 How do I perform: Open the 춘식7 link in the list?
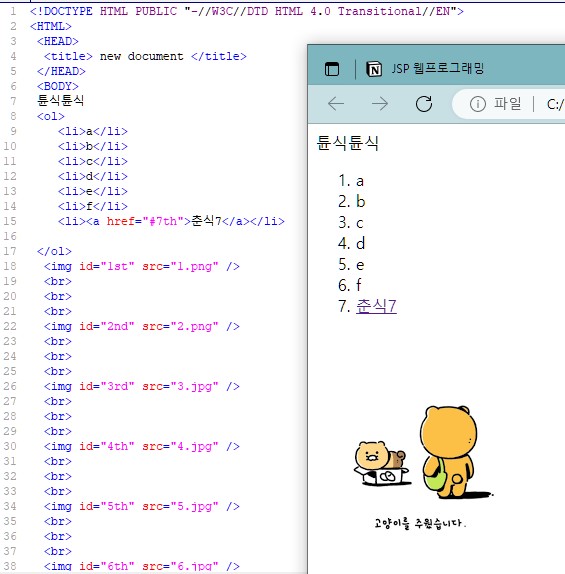click(376, 306)
